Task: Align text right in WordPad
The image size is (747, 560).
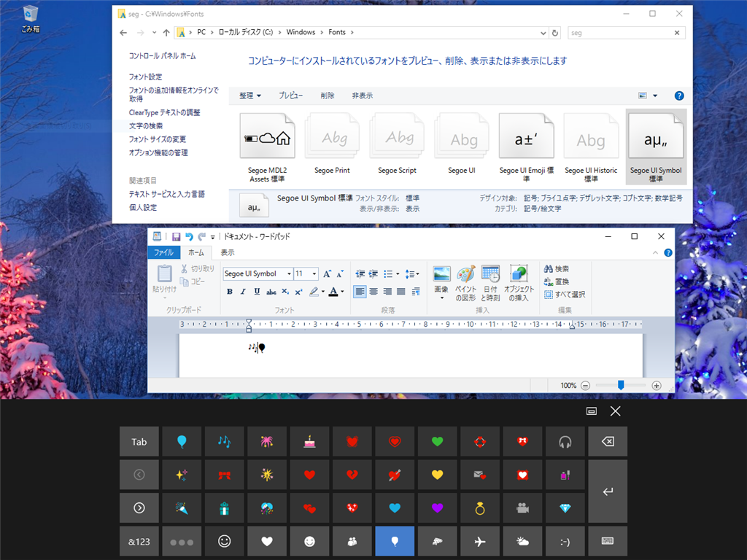Action: [387, 292]
